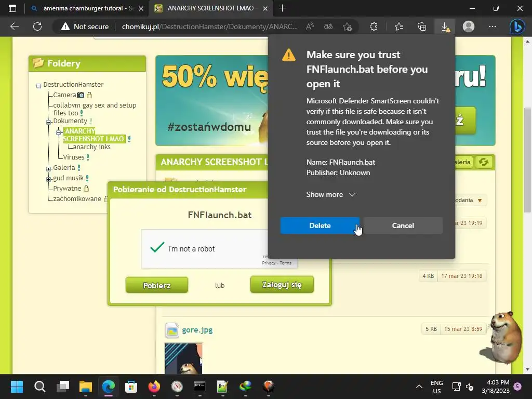Click the translate page icon
The image size is (532, 399).
coord(328,26)
